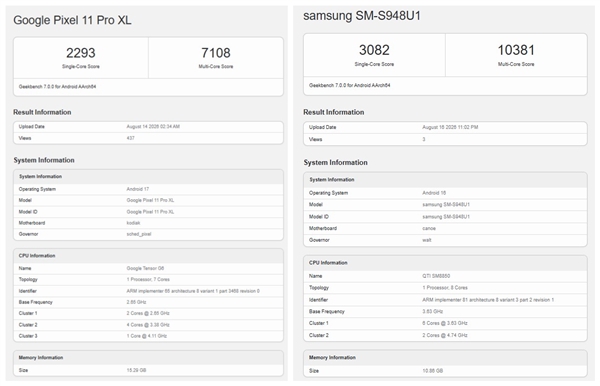The image size is (600, 386).
Task: Click the Pixel Geekbench 7.0.0 version text
Action: click(x=57, y=87)
